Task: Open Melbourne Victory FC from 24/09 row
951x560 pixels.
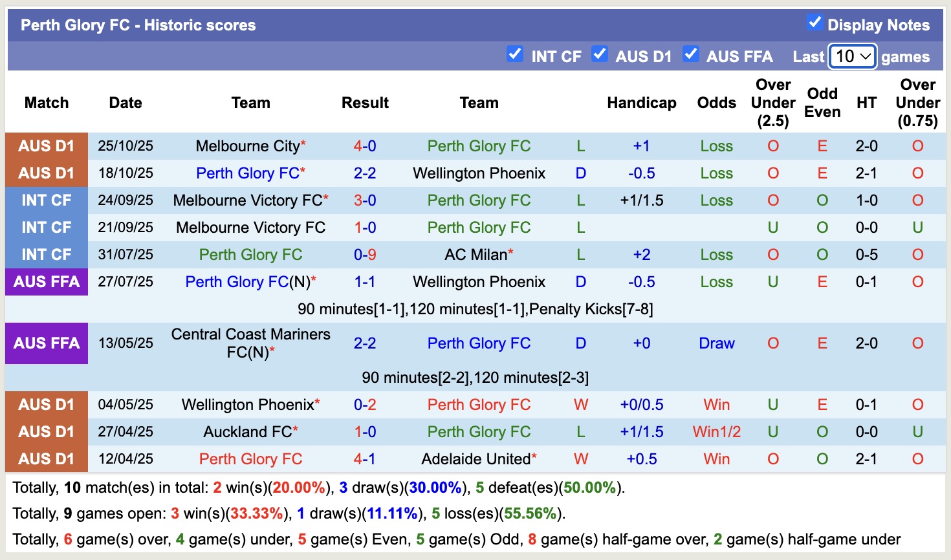Action: point(246,200)
